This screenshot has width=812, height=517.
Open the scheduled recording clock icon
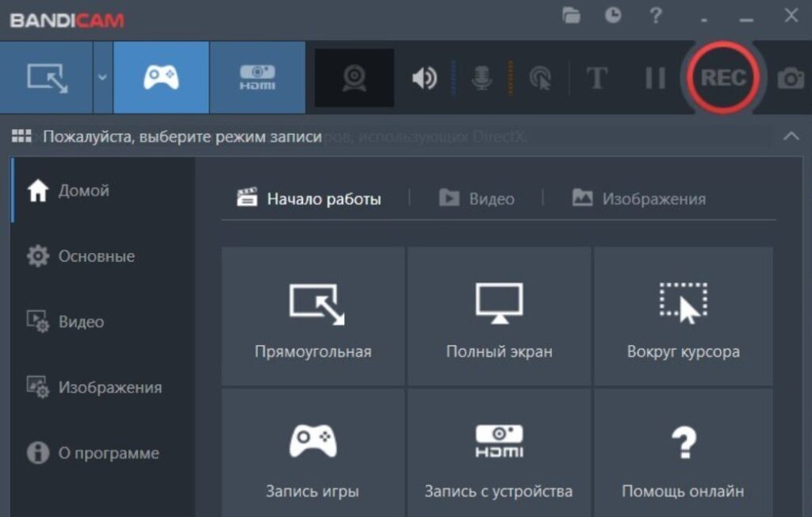point(613,16)
